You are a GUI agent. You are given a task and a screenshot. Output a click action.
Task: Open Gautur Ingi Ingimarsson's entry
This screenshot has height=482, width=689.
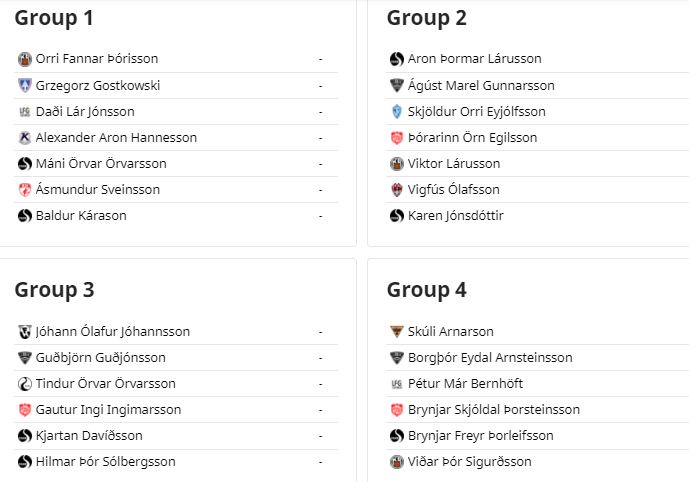[x=108, y=410]
